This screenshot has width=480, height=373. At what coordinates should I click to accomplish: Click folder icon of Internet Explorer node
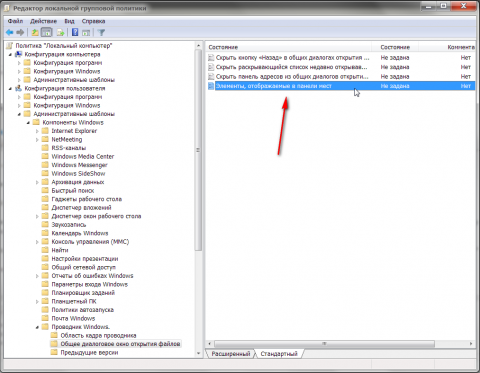pos(45,131)
